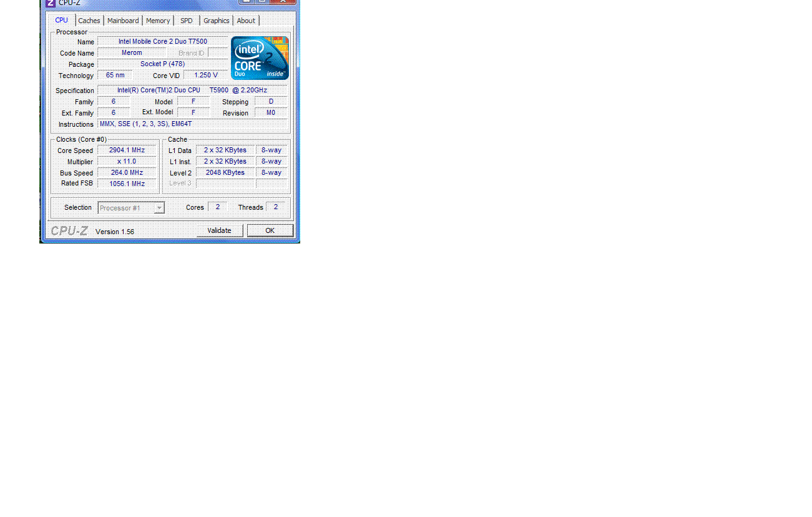
Task: Click the Validate button
Action: pyautogui.click(x=220, y=230)
